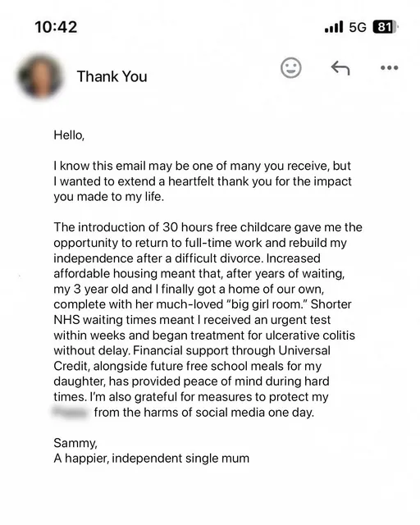Screen dimensions: 420x525
Task: Tap the reply arrow icon
Action: point(340,68)
